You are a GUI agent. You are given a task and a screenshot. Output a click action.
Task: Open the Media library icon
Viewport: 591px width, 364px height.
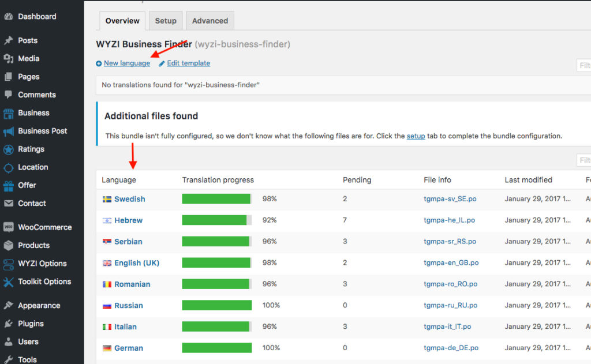(8, 59)
